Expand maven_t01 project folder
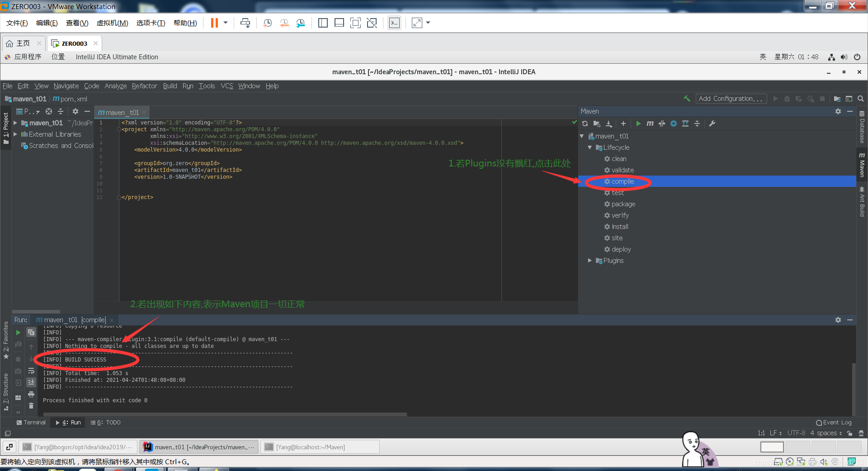The image size is (868, 471). point(15,123)
